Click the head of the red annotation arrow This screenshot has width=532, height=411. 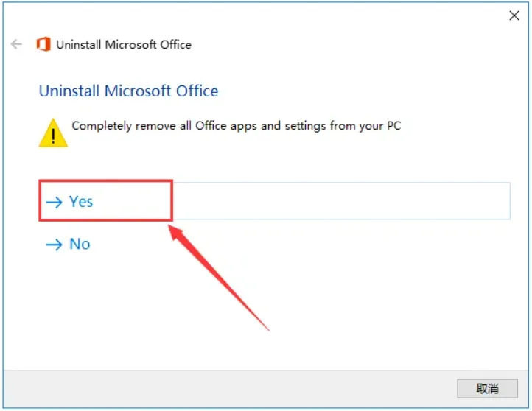tap(177, 231)
